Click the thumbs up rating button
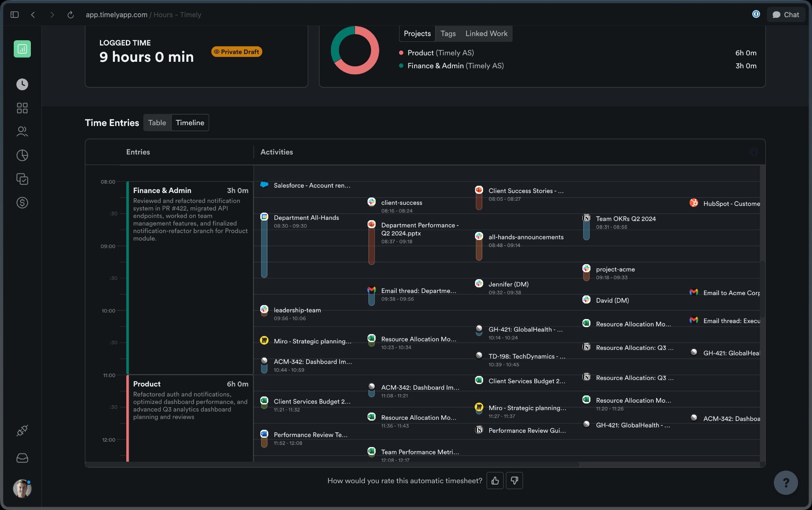 pos(495,481)
